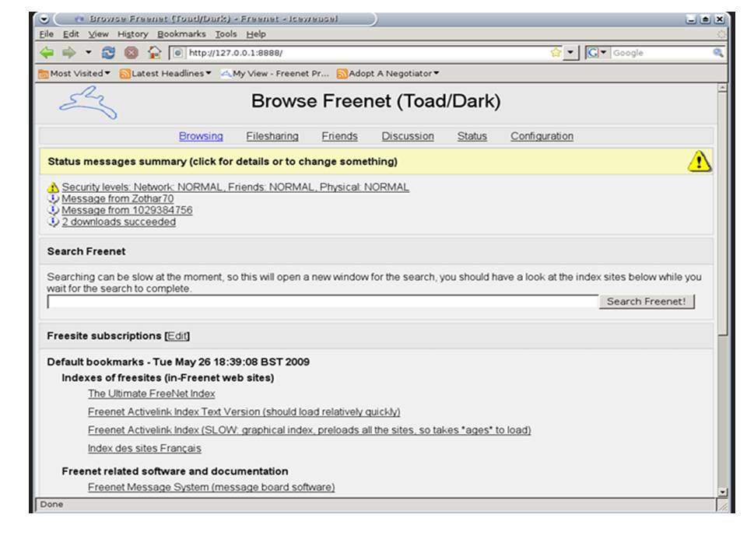747x560 pixels.
Task: Reload the page with the refresh icon
Action: [x=108, y=52]
